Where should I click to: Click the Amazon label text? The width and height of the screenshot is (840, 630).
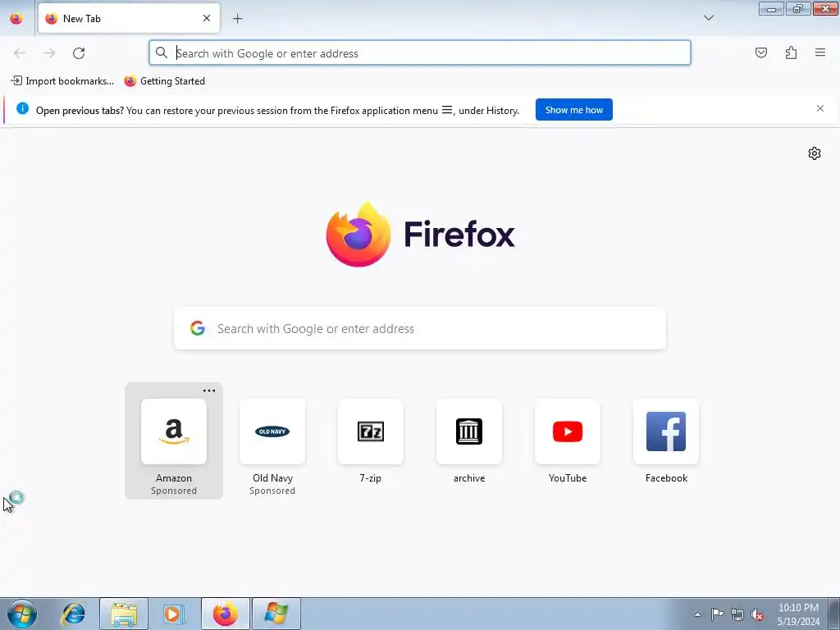(x=174, y=478)
